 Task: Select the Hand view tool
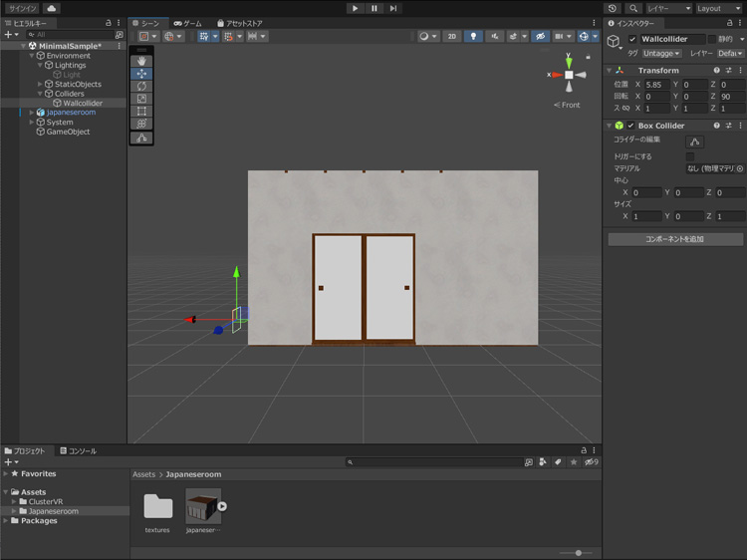pos(141,61)
